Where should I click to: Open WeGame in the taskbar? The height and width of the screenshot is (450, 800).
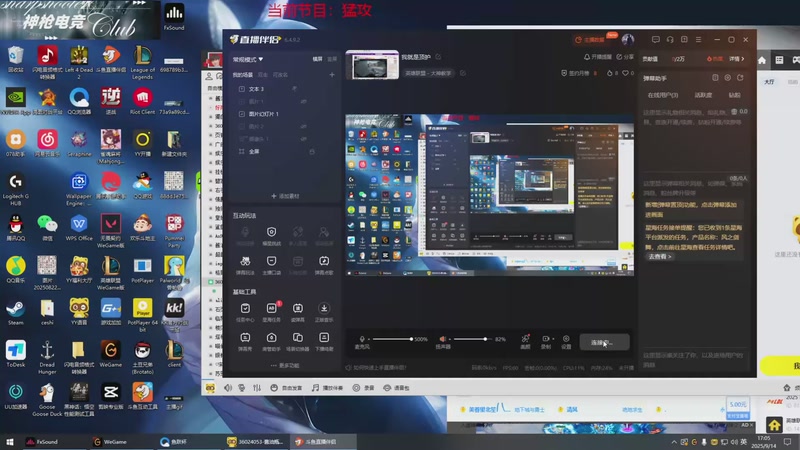(x=110, y=442)
